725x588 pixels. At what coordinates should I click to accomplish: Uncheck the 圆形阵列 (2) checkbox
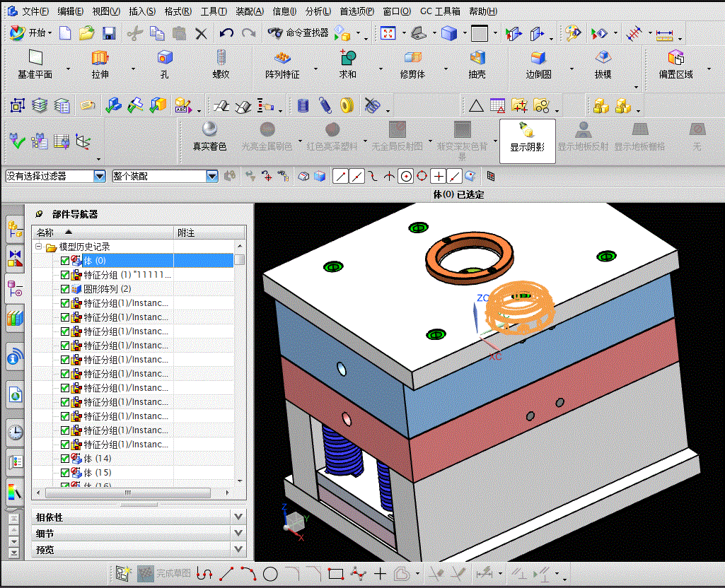pyautogui.click(x=65, y=289)
